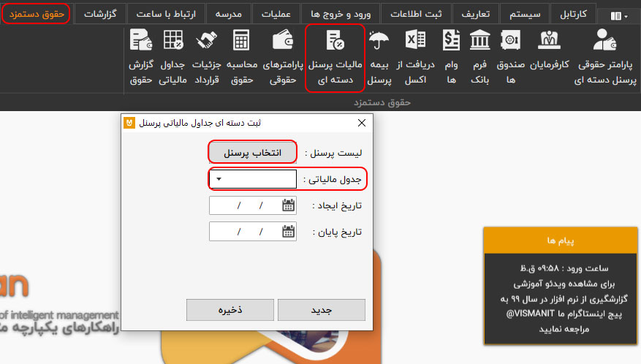Open مالیات پرسنل دسته ای icon
The image size is (641, 364).
(x=335, y=56)
